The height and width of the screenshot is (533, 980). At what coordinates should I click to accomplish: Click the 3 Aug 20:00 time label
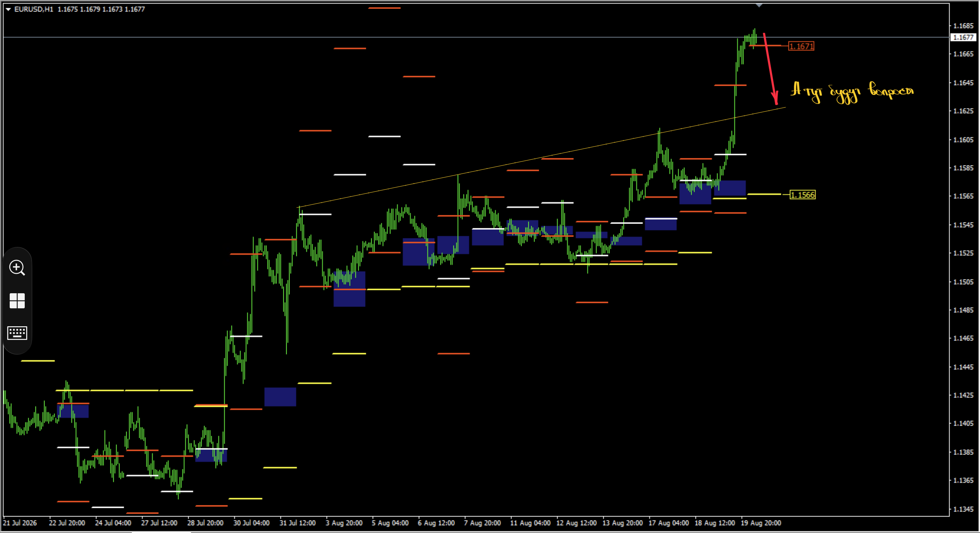(x=344, y=523)
